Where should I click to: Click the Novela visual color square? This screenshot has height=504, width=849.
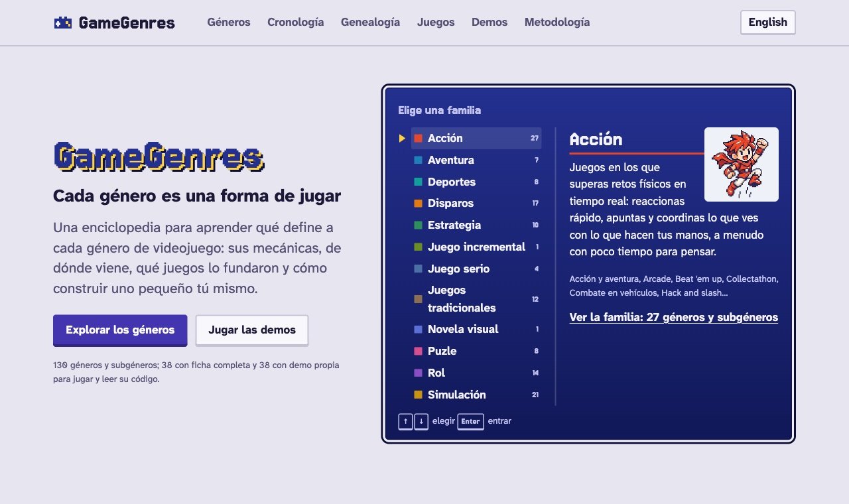pos(418,329)
